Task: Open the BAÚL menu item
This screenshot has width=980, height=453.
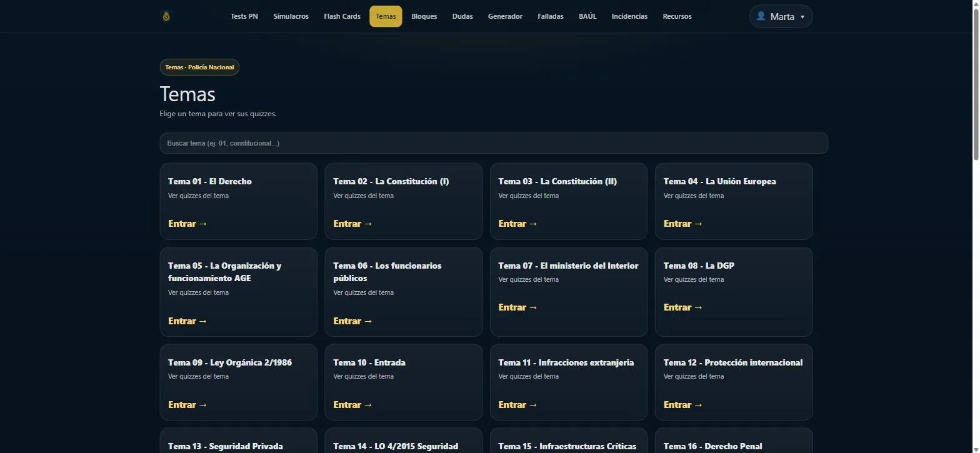Action: point(587,16)
